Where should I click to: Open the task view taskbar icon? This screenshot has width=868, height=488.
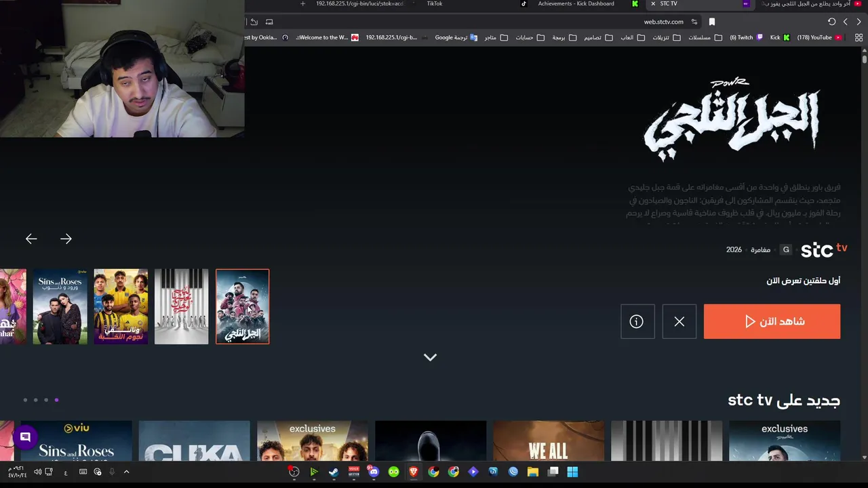(x=553, y=472)
